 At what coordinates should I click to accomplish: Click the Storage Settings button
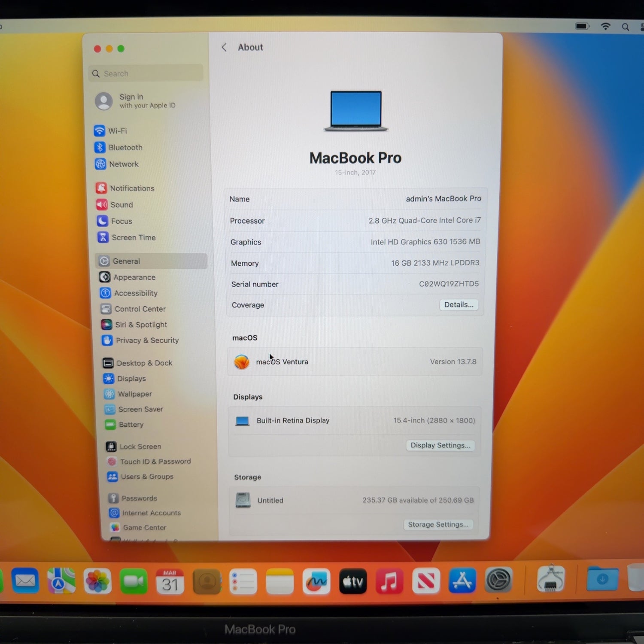(437, 524)
